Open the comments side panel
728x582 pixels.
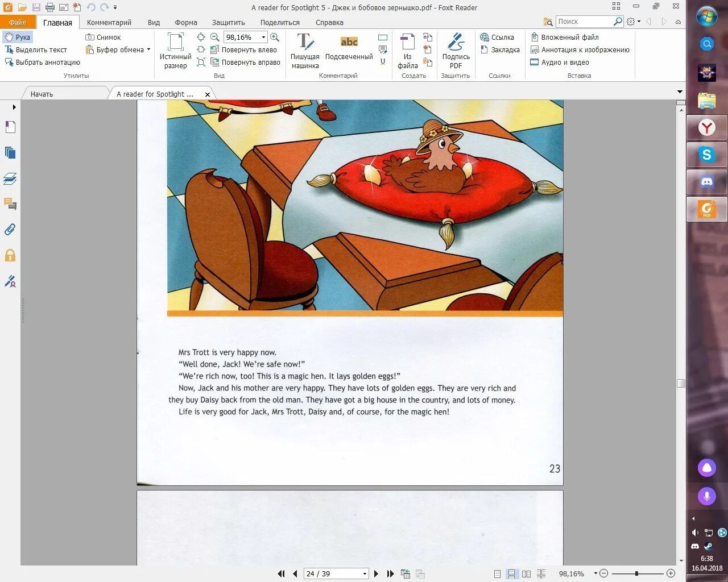click(x=10, y=203)
